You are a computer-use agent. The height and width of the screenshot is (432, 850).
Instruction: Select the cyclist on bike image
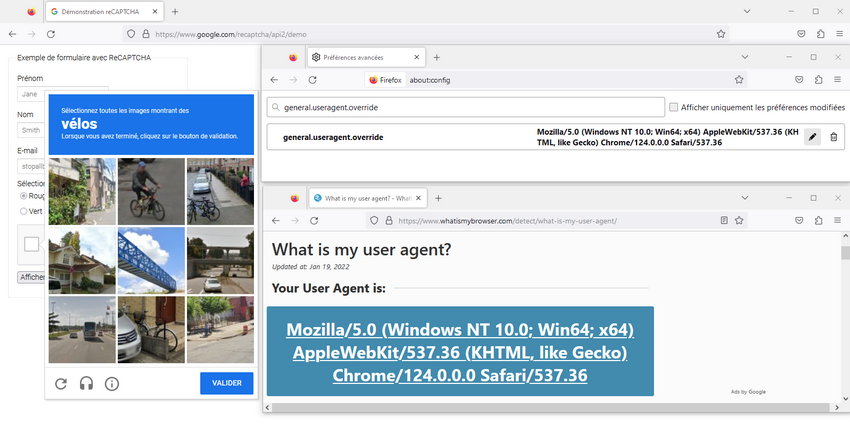(151, 191)
